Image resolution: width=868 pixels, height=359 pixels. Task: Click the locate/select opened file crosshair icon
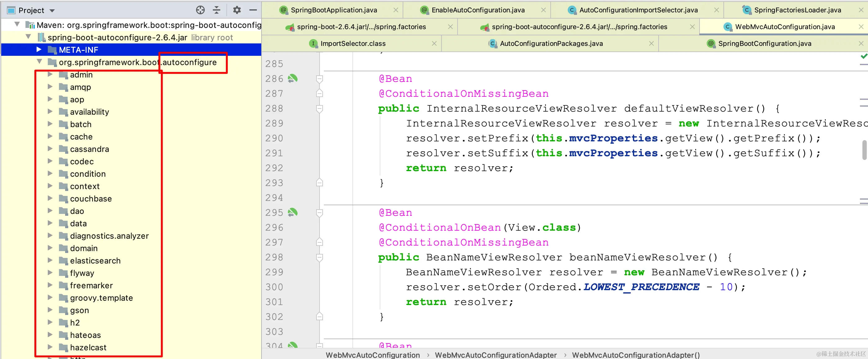[200, 10]
